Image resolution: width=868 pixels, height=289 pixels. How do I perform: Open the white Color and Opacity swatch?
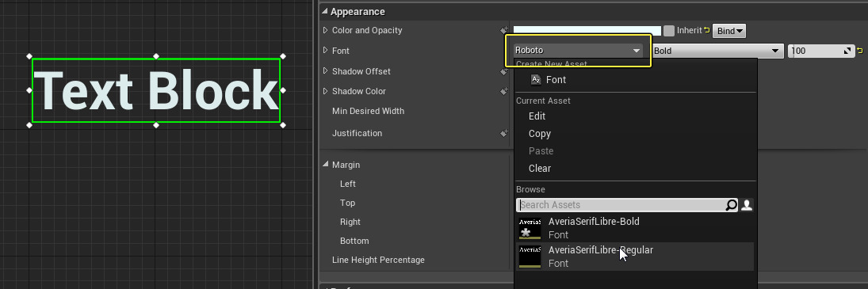coord(587,31)
